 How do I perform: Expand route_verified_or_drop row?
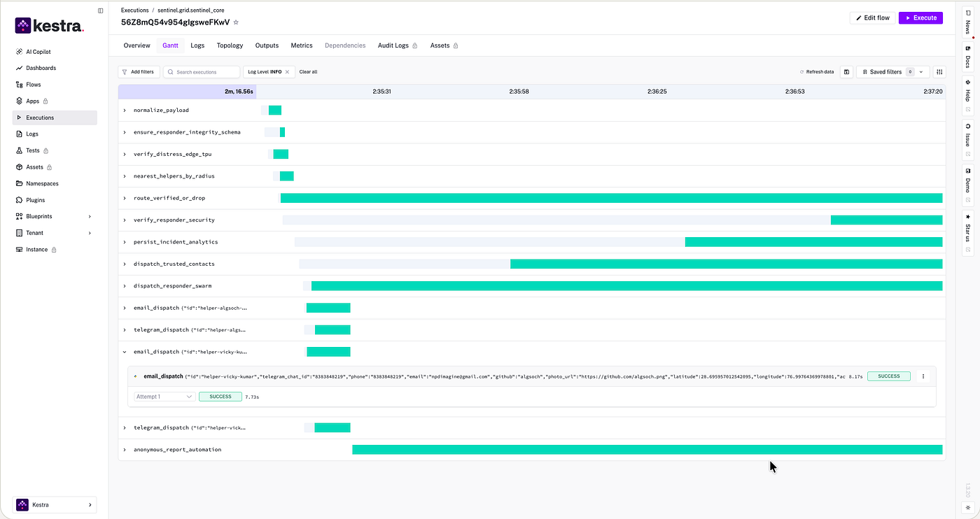[125, 198]
